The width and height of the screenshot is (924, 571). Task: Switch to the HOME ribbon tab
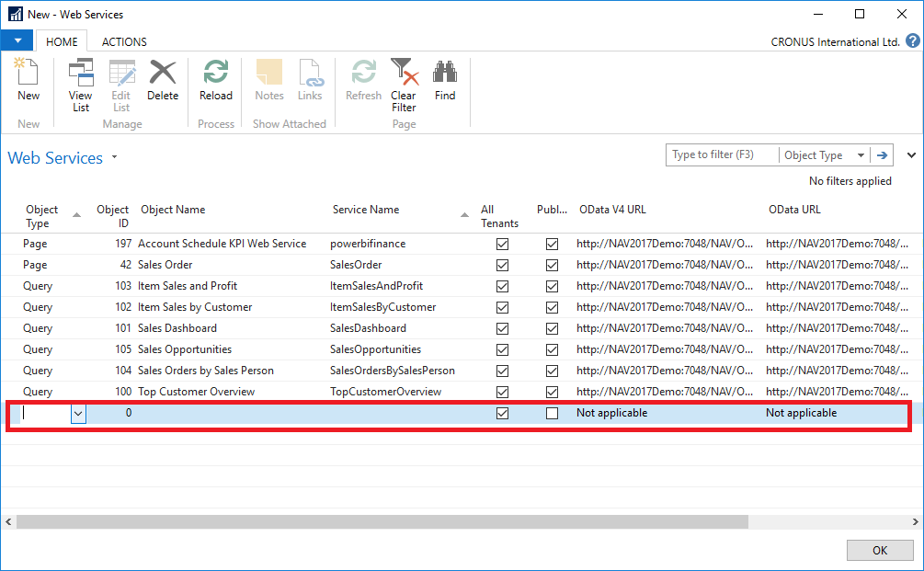pyautogui.click(x=62, y=42)
